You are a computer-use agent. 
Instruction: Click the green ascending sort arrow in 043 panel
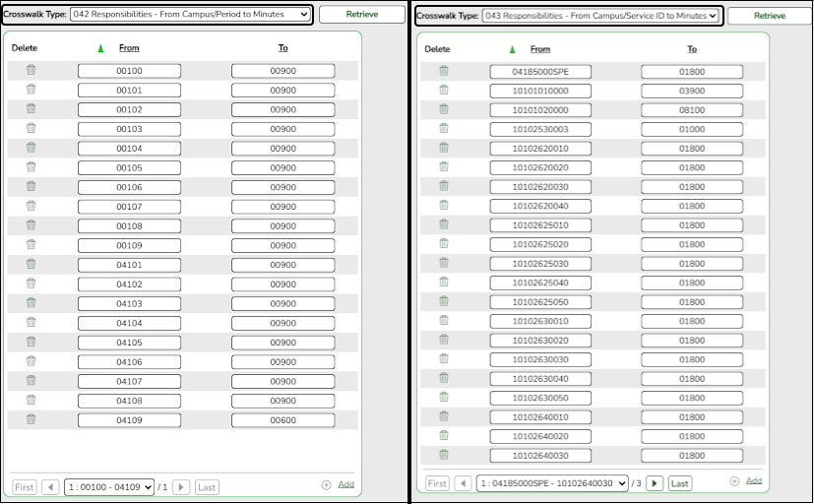click(x=513, y=49)
